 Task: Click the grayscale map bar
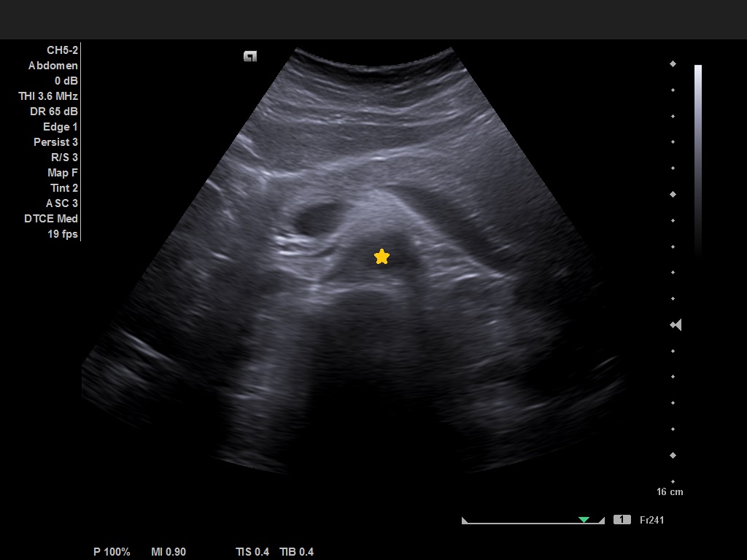[x=698, y=160]
